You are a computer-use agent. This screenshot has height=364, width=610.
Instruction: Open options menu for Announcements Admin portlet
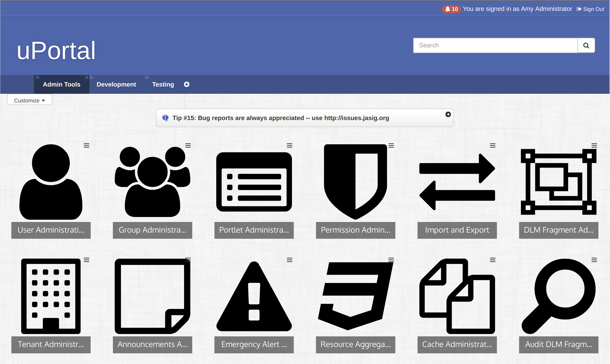[x=188, y=260]
